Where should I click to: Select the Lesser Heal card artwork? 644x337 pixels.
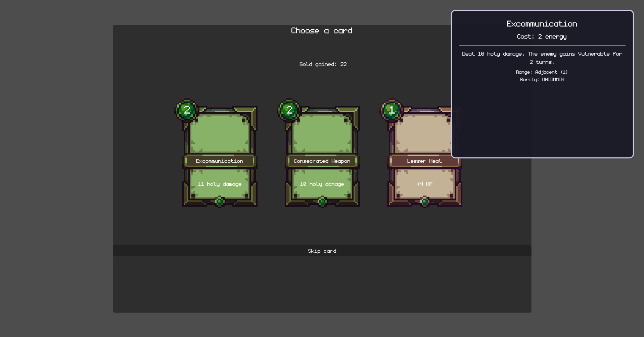coord(422,133)
